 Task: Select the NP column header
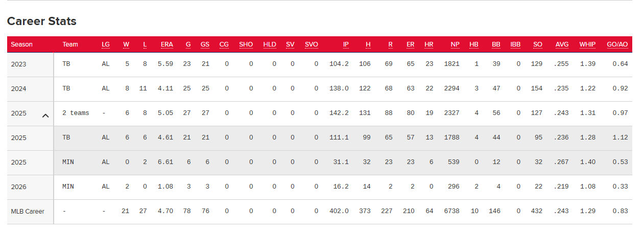pyautogui.click(x=455, y=44)
